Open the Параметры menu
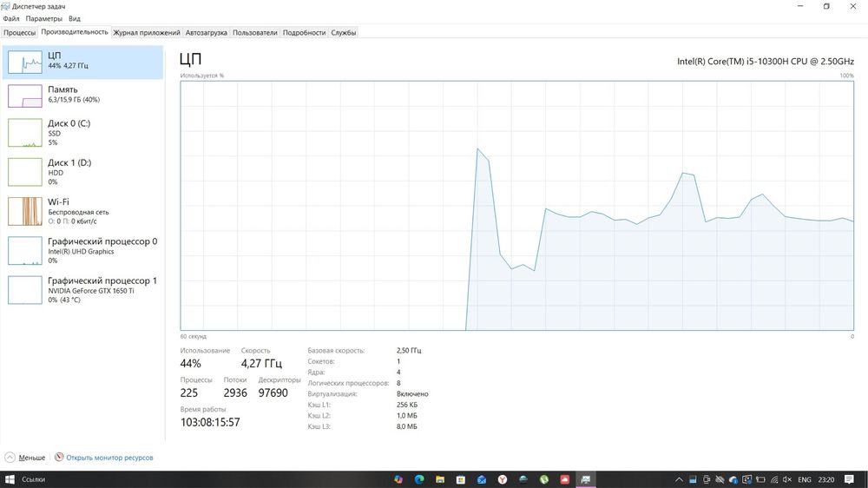The width and height of the screenshot is (868, 488). tap(43, 18)
